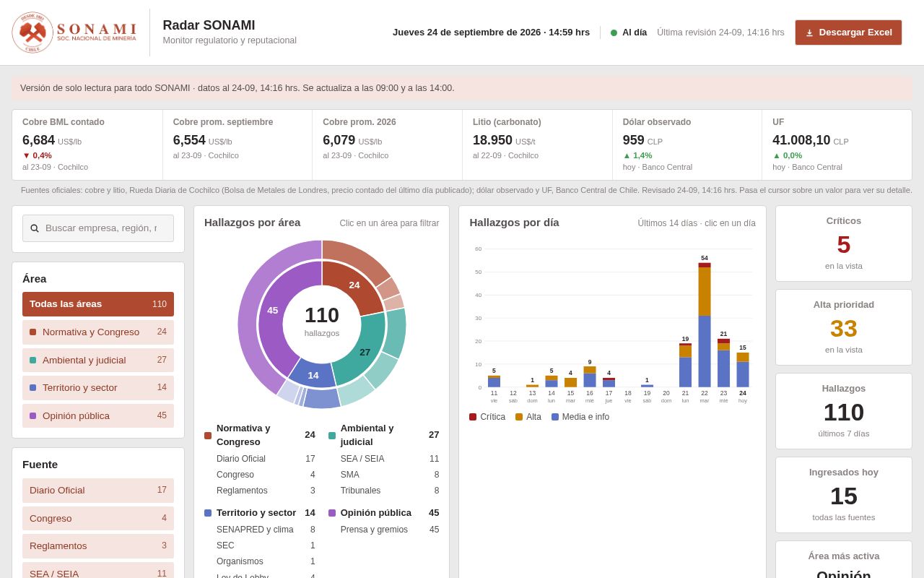This screenshot has height=578, width=924.
Task: Filter by 'Opinión pública' in Área sidebar
Action: coord(98,415)
